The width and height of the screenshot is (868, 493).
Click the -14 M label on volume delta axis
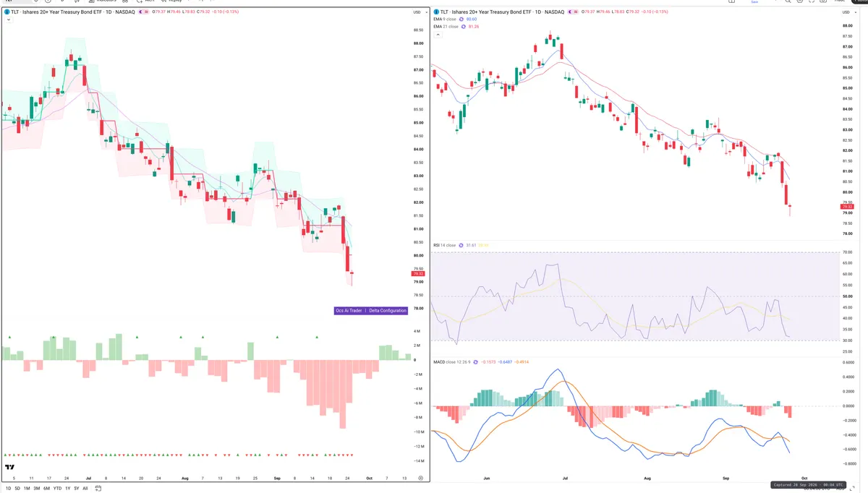tap(417, 460)
